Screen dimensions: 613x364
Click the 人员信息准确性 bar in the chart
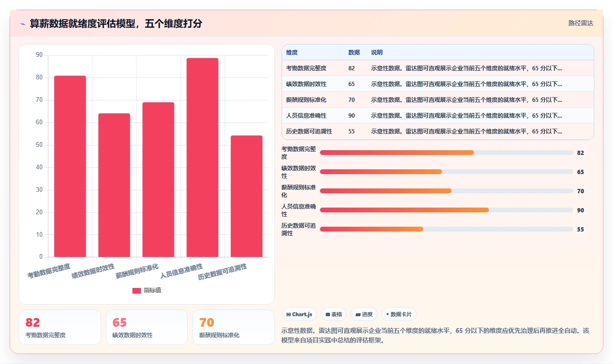click(x=203, y=157)
